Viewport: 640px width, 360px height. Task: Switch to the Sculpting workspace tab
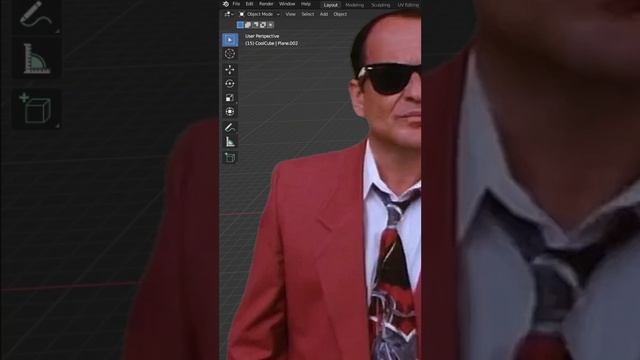click(x=380, y=5)
